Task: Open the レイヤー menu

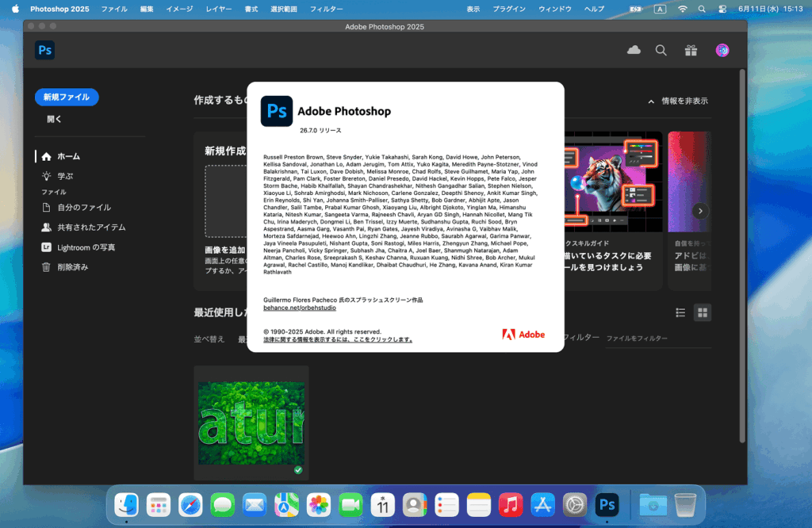Action: pos(219,9)
